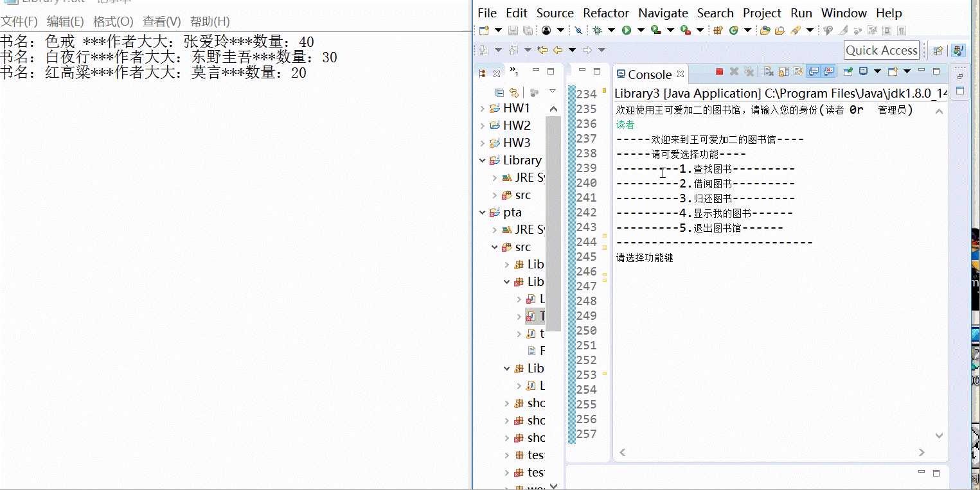This screenshot has width=980, height=490.
Task: Click the New Java Class icon
Action: pos(733,30)
